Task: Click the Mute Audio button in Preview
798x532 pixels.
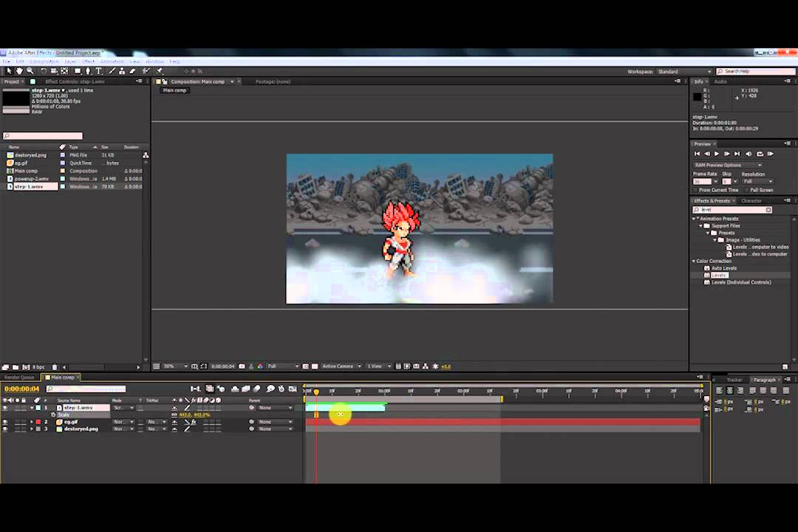Action: (748, 154)
